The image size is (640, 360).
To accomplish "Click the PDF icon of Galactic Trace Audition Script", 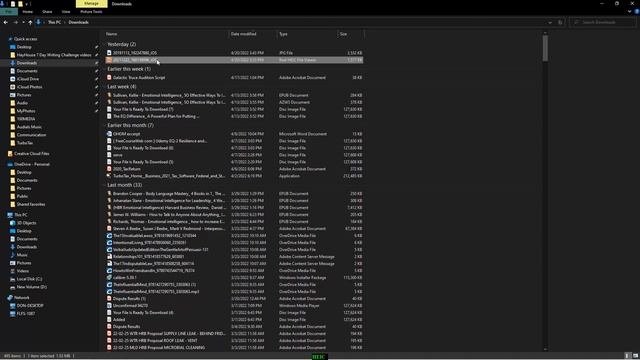I will (x=109, y=78).
